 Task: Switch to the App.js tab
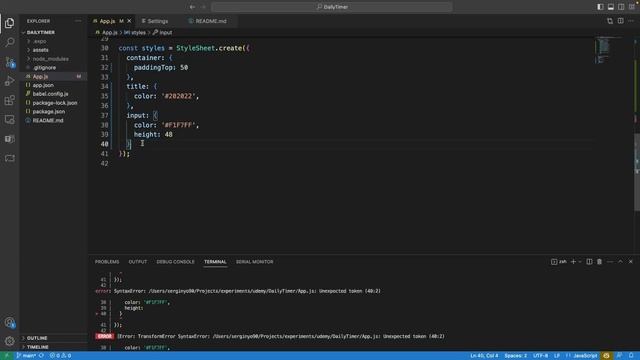tap(108, 21)
